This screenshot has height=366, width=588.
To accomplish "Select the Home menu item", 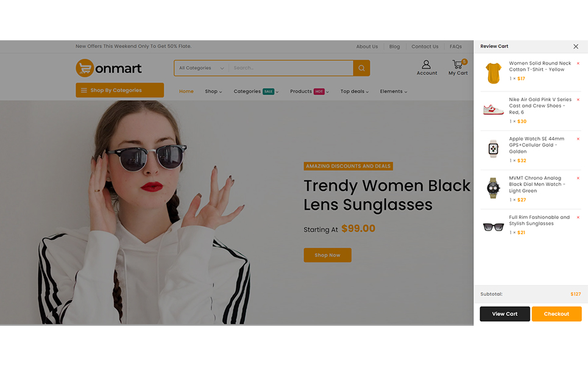I will pyautogui.click(x=186, y=91).
